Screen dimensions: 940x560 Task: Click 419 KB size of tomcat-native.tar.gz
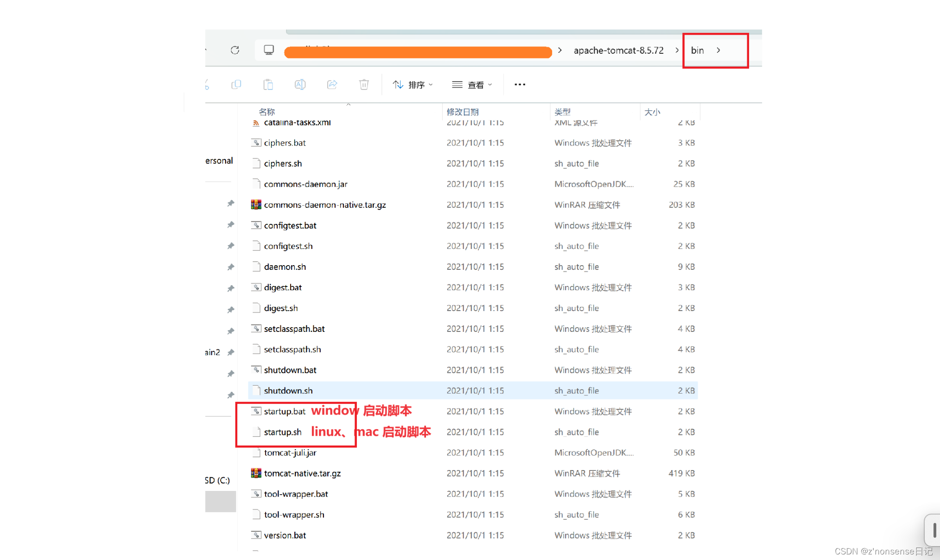click(x=681, y=473)
